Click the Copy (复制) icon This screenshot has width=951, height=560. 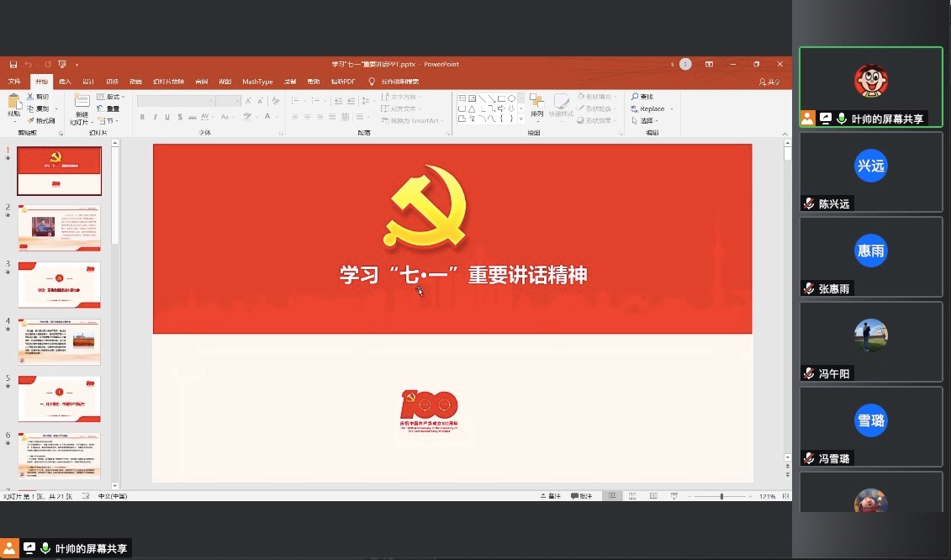[30, 108]
